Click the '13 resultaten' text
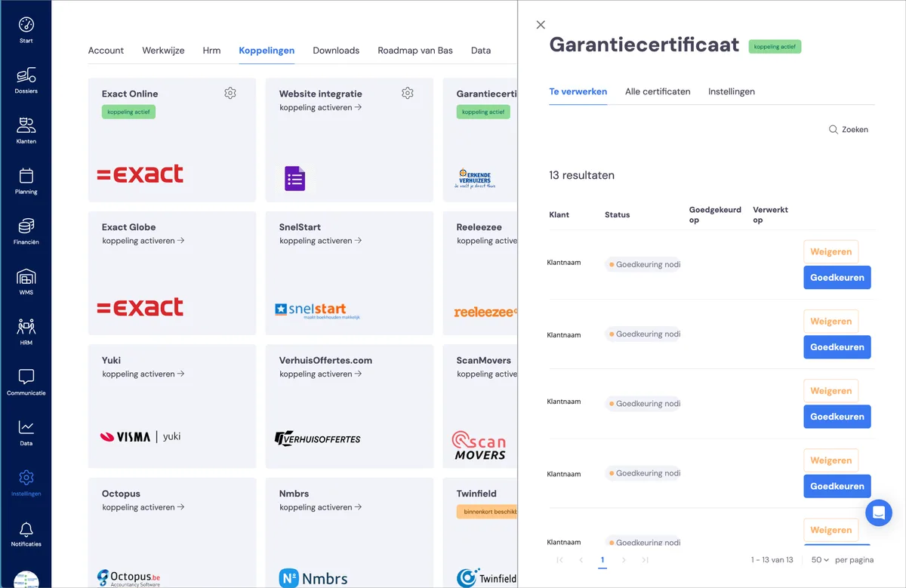The image size is (906, 588). (x=581, y=175)
